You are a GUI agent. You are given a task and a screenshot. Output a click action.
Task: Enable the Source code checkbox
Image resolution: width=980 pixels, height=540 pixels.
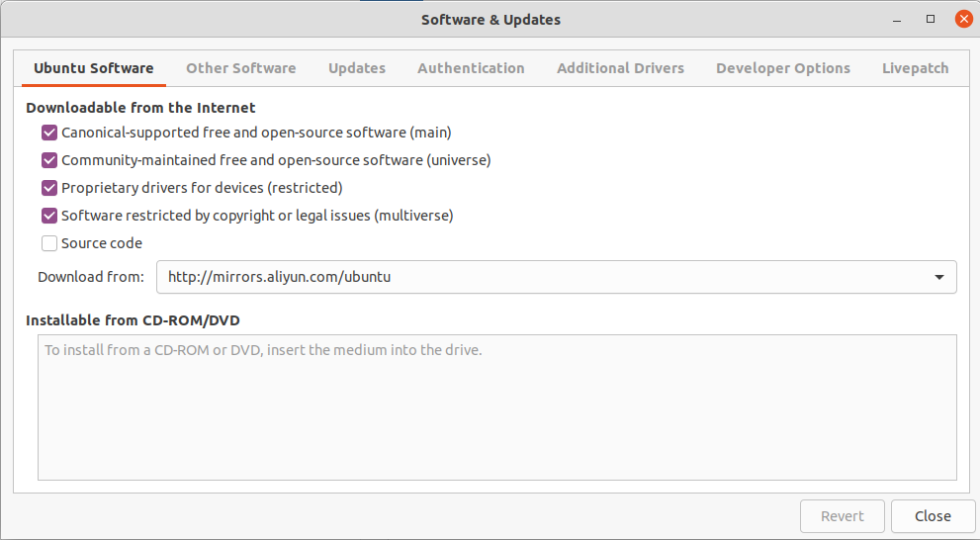coord(49,243)
